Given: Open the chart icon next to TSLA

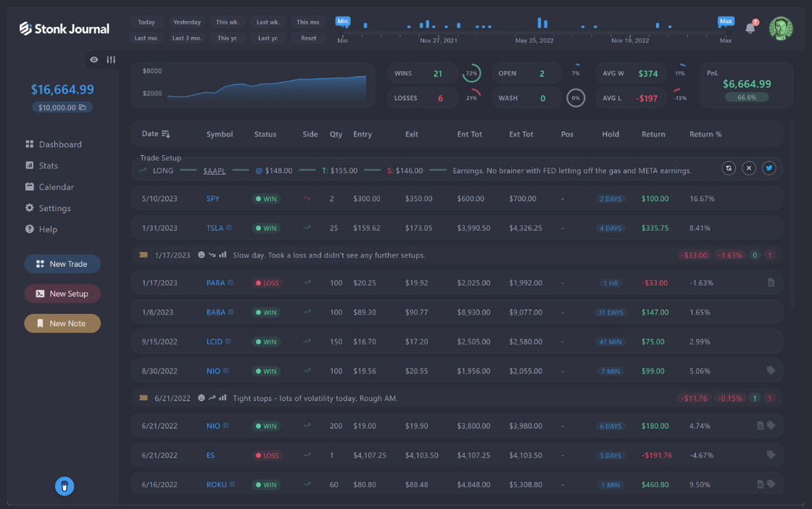Looking at the screenshot, I should coord(229,228).
